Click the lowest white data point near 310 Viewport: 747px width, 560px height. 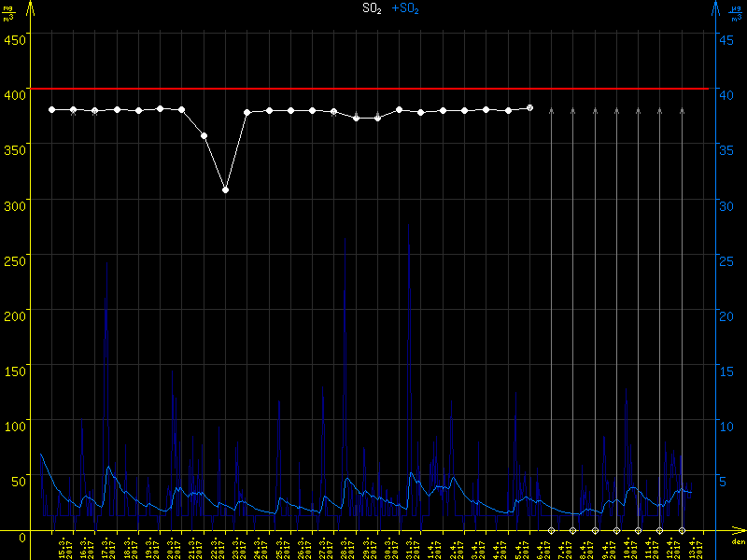click(225, 189)
